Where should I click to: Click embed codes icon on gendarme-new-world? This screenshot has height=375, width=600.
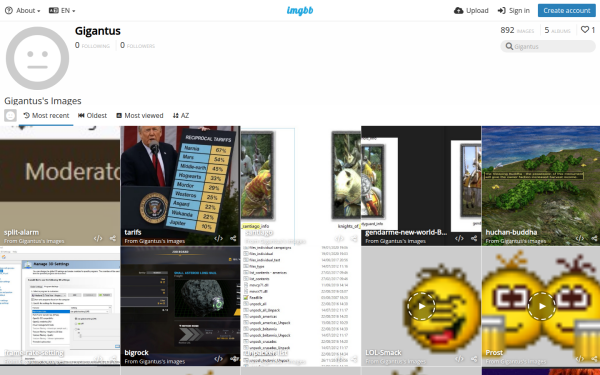pos(459,238)
